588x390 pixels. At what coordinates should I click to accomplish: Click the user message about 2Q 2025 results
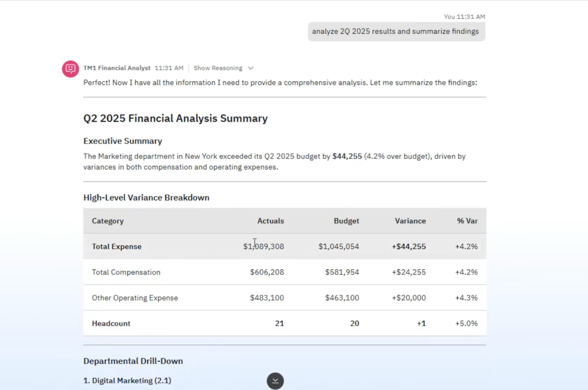(x=396, y=31)
